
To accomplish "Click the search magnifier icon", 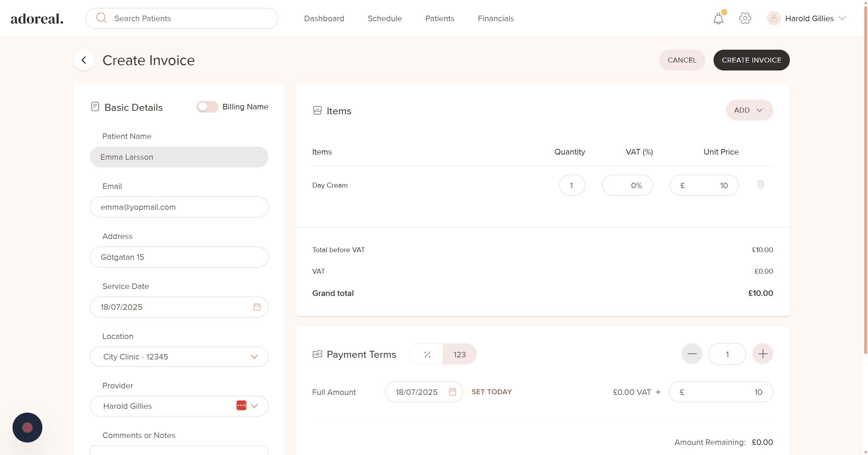I will [x=101, y=18].
